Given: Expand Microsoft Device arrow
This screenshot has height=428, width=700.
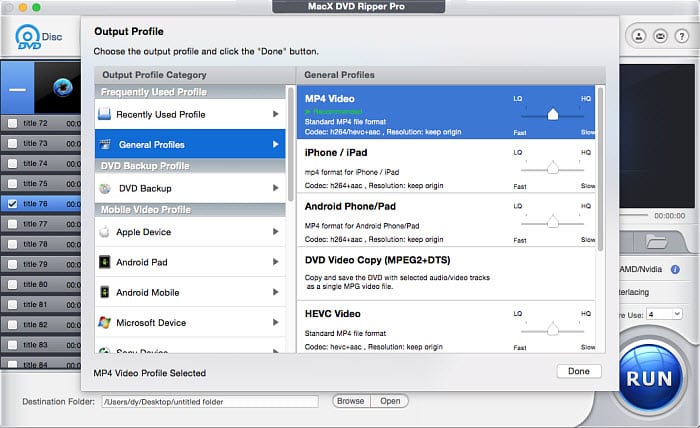Looking at the screenshot, I should point(275,322).
